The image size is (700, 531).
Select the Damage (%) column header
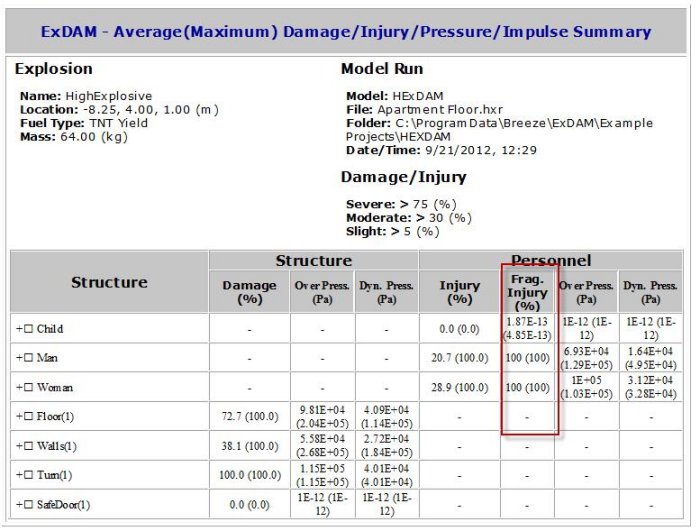pyautogui.click(x=249, y=292)
